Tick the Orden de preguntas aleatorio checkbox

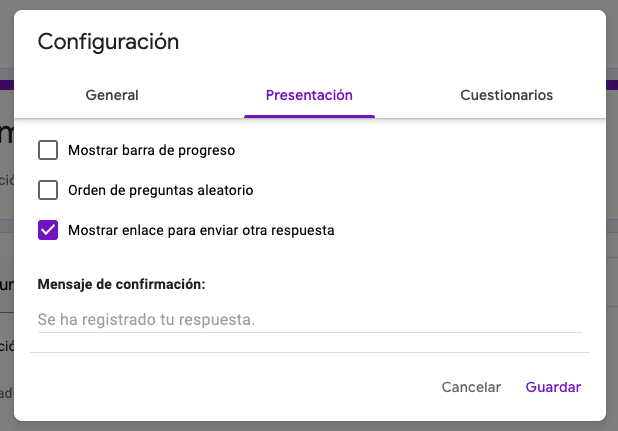(x=48, y=190)
